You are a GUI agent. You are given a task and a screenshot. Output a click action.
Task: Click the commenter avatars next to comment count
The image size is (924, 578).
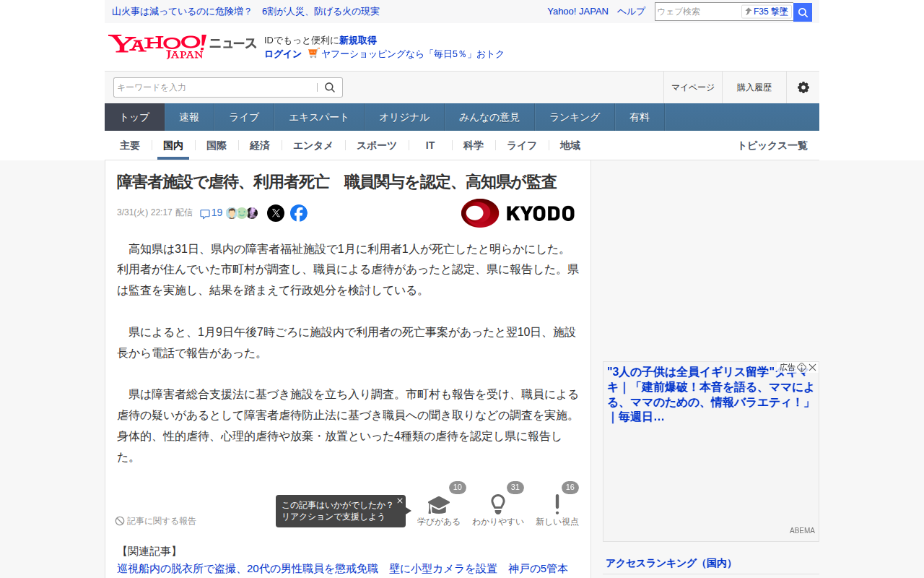242,213
